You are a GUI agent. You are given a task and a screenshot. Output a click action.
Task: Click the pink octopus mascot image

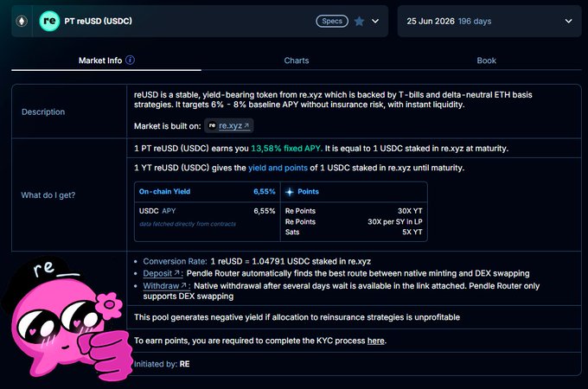pyautogui.click(x=67, y=318)
